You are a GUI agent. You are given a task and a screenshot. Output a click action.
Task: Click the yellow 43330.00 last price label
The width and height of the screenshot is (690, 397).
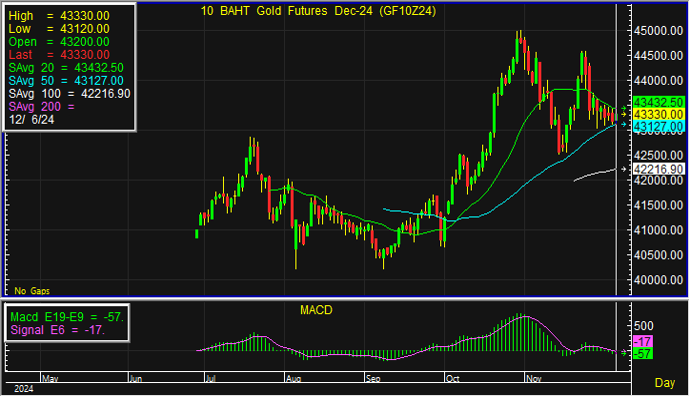click(x=658, y=114)
